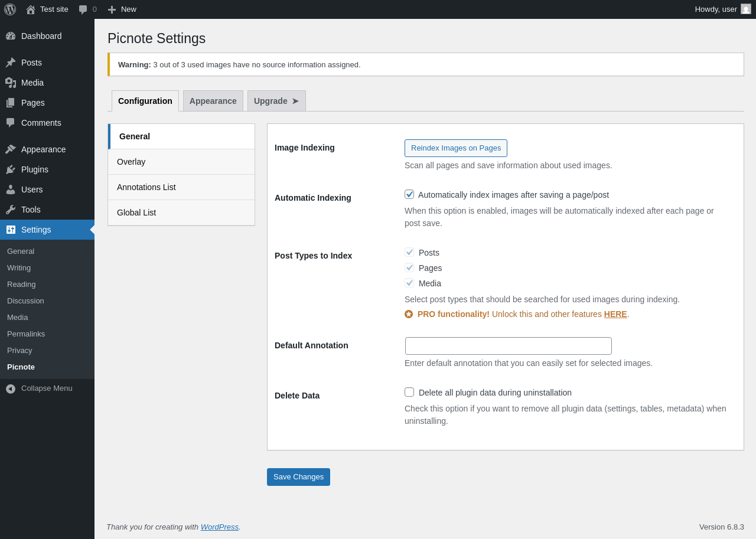Open the New content dropdown
This screenshot has width=756, height=539.
pos(122,9)
